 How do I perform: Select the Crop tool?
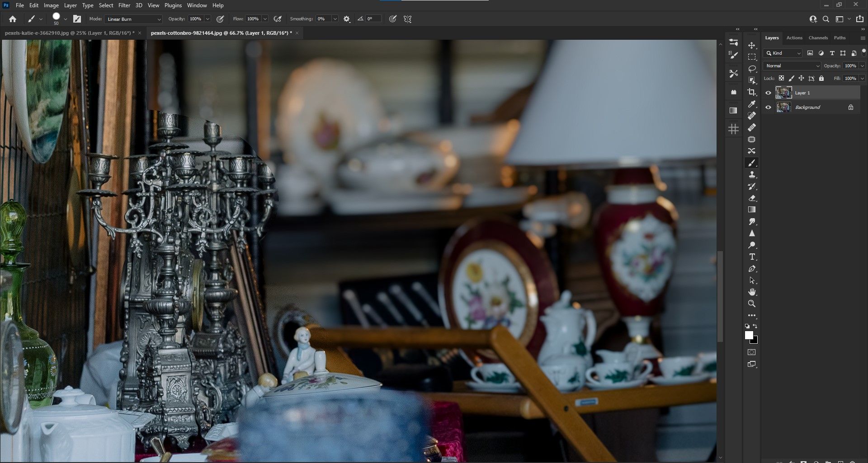[x=752, y=93]
